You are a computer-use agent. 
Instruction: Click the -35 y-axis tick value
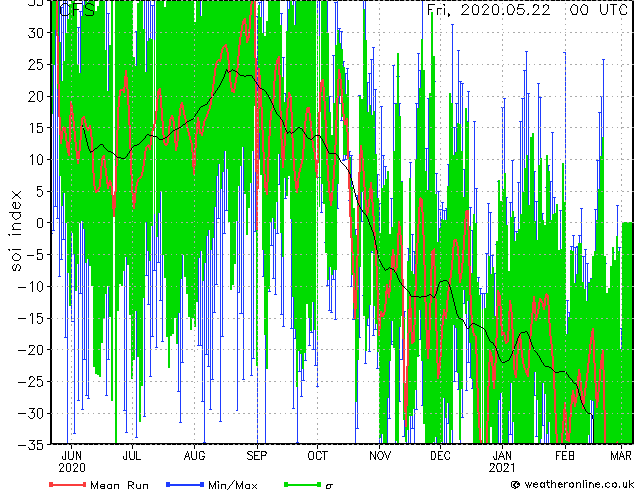click(31, 445)
